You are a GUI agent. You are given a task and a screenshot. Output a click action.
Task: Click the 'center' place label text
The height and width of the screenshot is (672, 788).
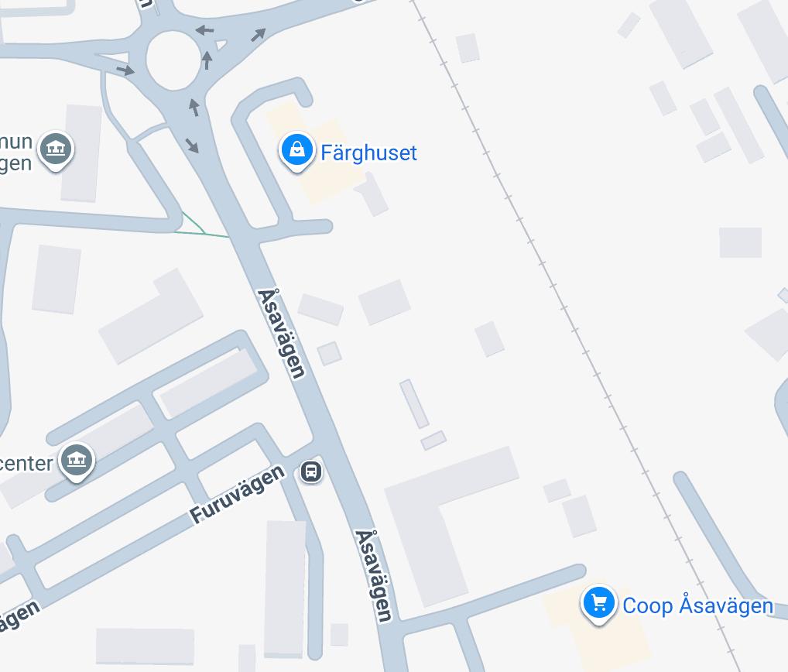tap(26, 464)
